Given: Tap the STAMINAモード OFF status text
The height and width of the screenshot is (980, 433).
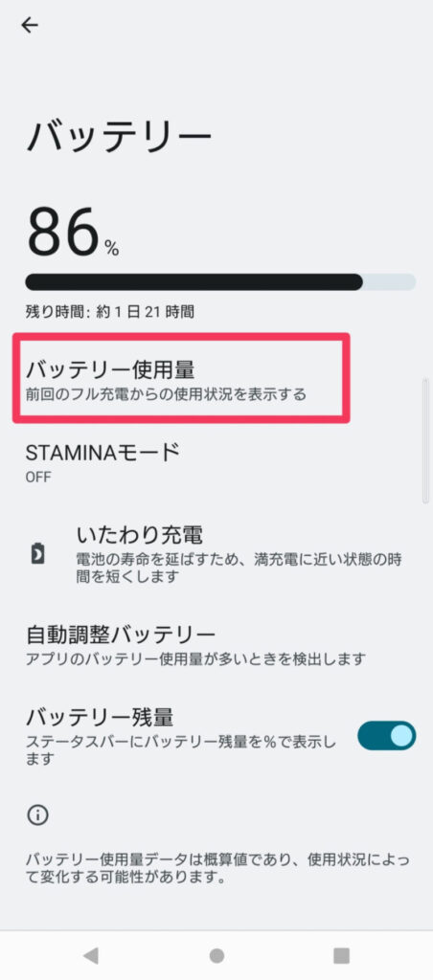Looking at the screenshot, I should [38, 478].
